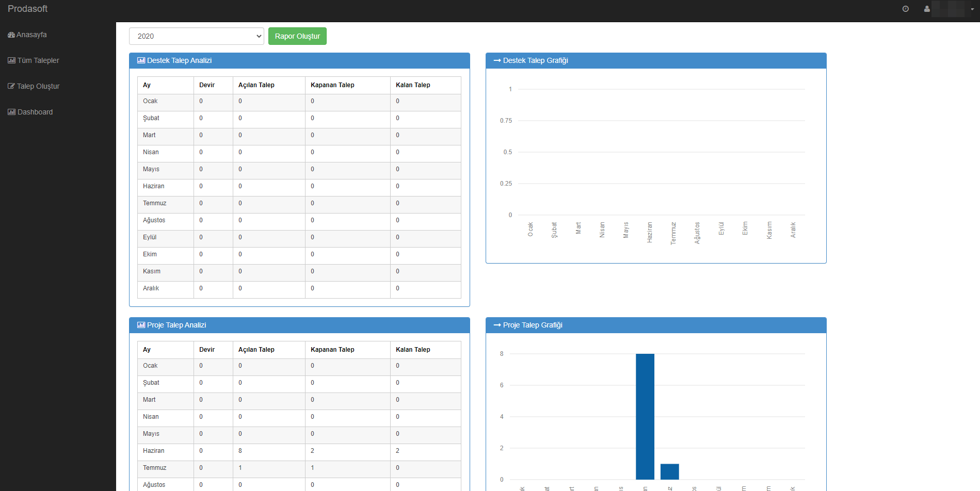Expand the user account caret menu
This screenshot has height=491, width=980.
972,9
